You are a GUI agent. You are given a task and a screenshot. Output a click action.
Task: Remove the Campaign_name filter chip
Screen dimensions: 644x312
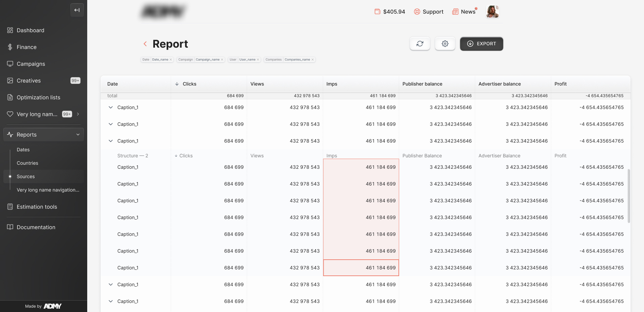(x=222, y=60)
